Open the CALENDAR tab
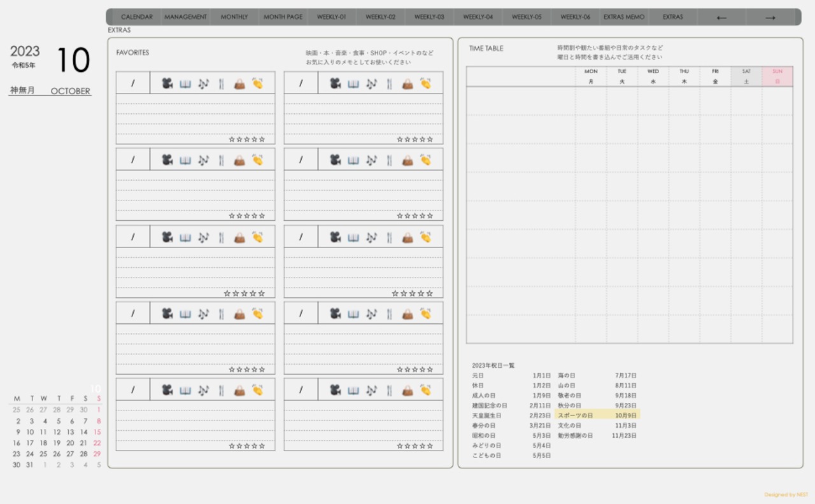The width and height of the screenshot is (815, 504). click(137, 17)
